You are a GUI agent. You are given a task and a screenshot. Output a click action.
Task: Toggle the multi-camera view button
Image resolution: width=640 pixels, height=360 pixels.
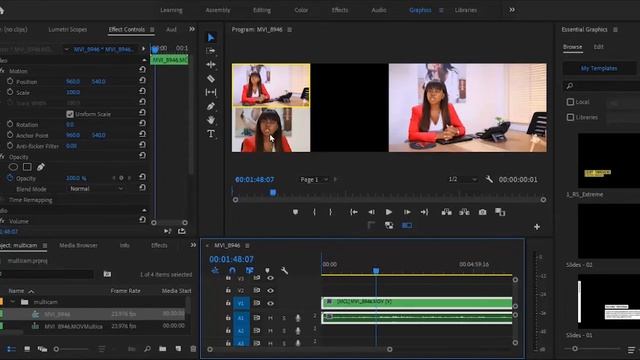point(407,225)
